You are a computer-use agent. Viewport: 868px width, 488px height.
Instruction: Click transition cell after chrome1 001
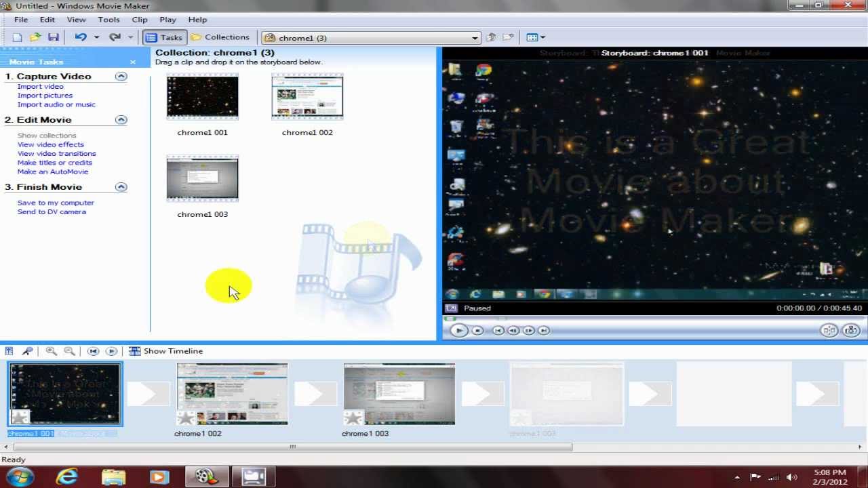[149, 394]
